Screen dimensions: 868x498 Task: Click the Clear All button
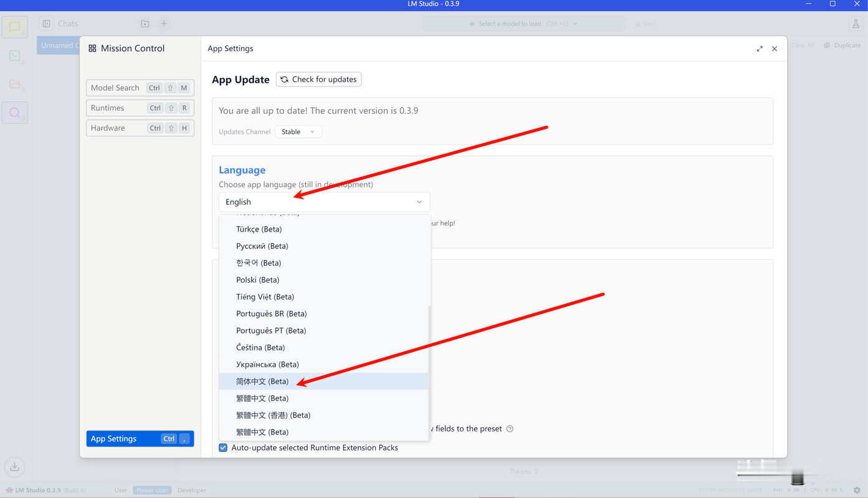tap(803, 45)
